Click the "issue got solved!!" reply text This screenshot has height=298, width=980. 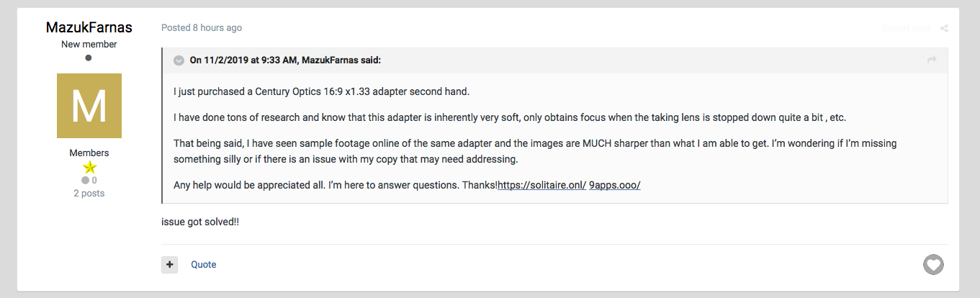pyautogui.click(x=200, y=222)
